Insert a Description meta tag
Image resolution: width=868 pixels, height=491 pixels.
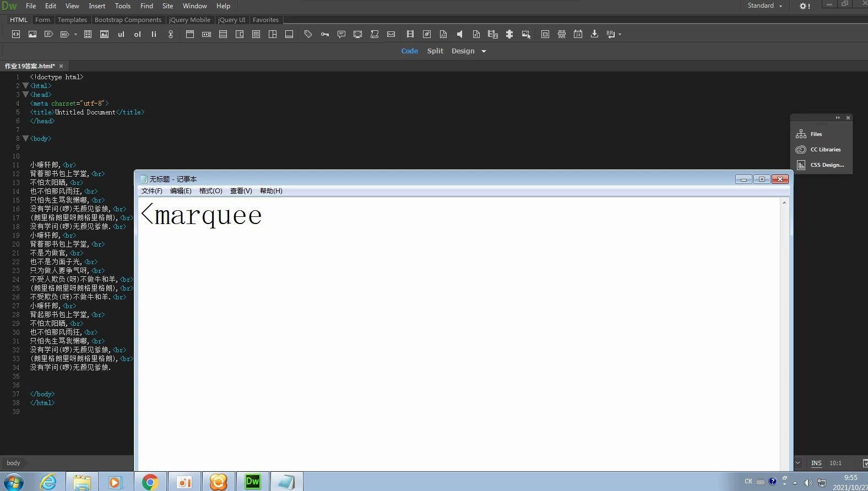341,34
